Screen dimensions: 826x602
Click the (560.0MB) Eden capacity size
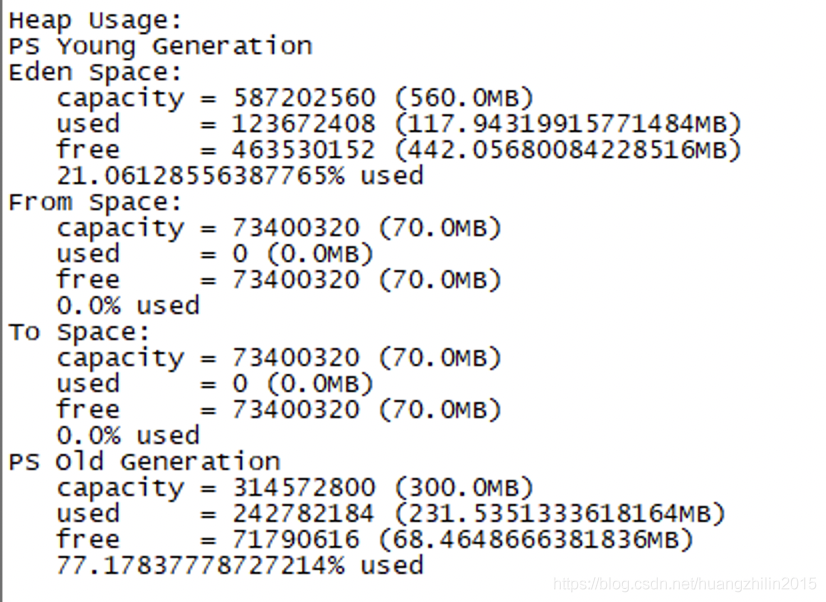tap(464, 98)
